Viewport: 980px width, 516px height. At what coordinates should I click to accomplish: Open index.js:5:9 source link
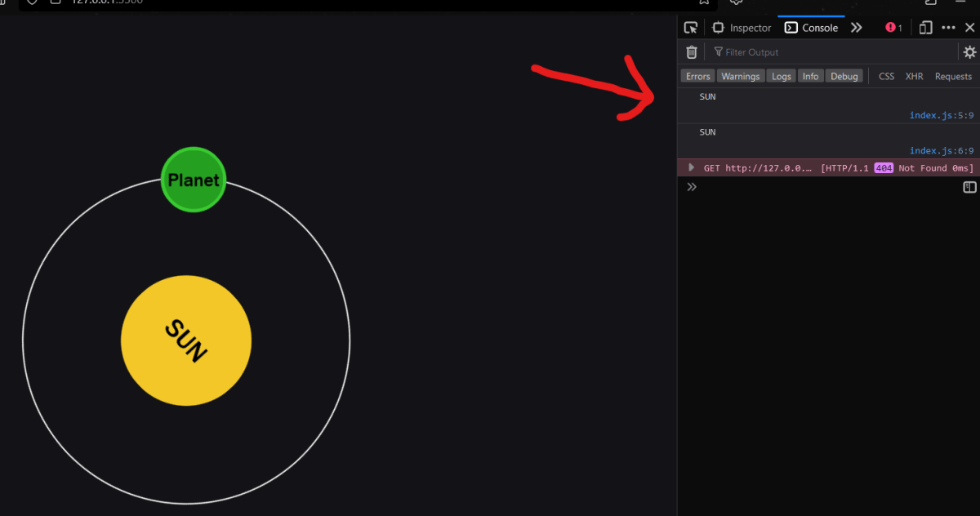(x=941, y=115)
